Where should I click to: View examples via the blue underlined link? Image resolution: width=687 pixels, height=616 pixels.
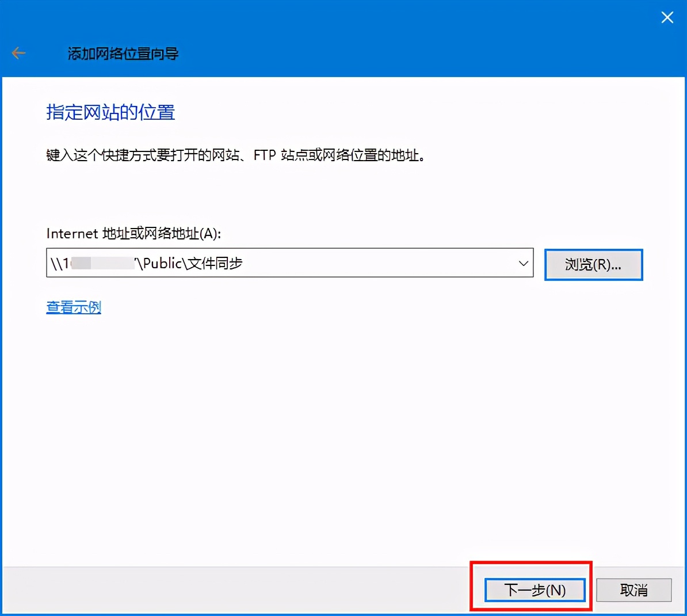[x=73, y=307]
